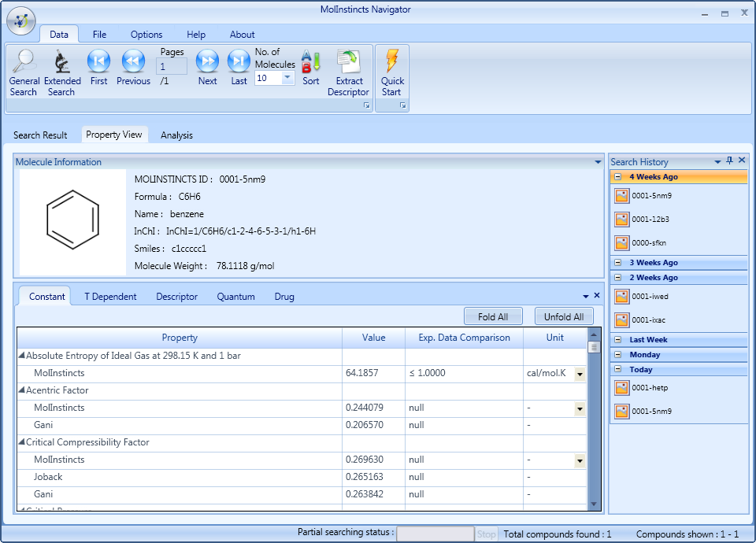
Task: Open the property tabs panel dropdown arrow
Action: click(x=586, y=297)
